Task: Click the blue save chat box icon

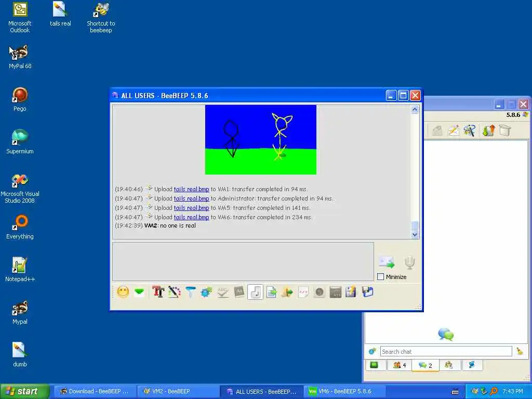Action: click(367, 292)
